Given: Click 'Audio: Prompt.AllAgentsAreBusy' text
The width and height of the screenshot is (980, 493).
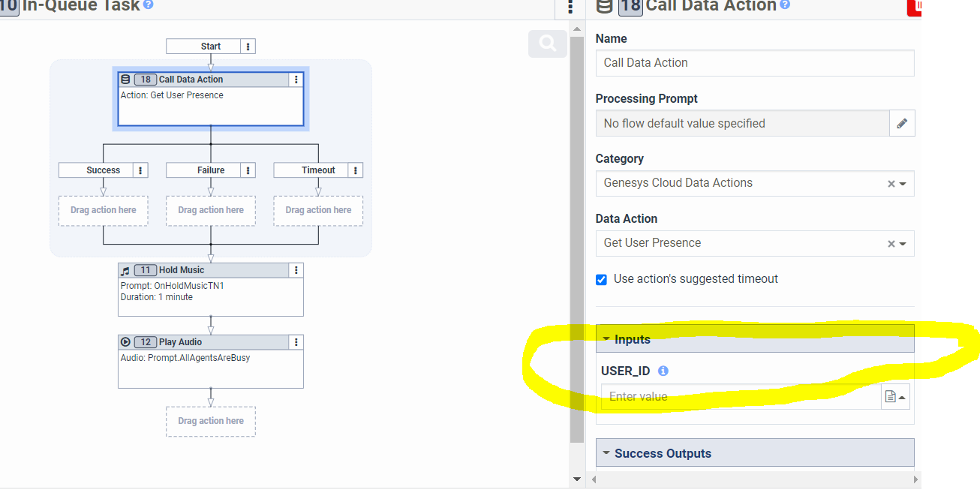Looking at the screenshot, I should (185, 358).
